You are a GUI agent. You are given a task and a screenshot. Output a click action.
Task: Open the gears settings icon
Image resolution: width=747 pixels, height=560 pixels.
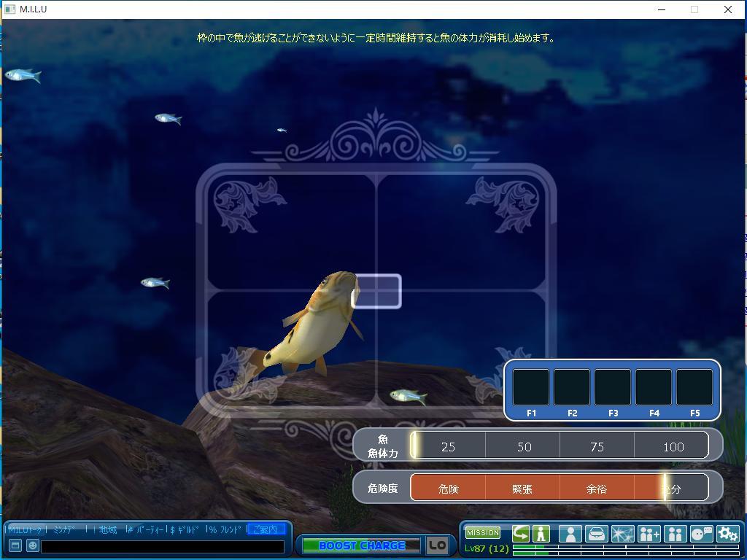coord(727,533)
